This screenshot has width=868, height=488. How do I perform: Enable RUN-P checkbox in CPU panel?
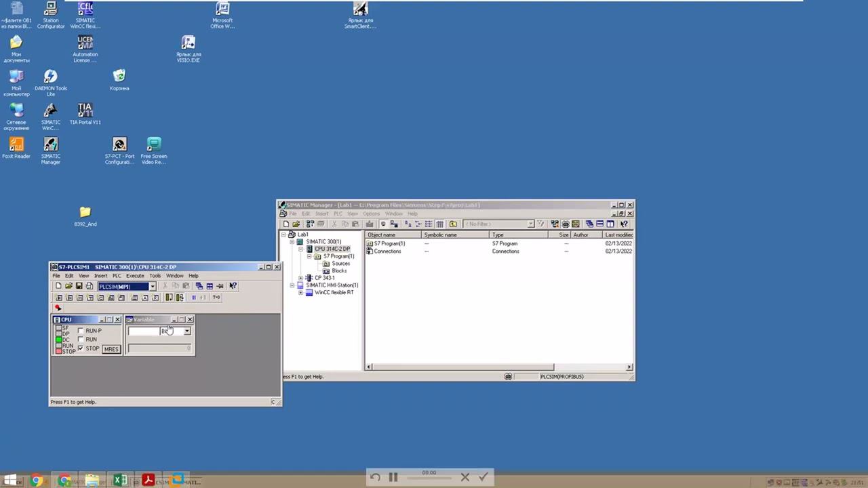[x=81, y=331]
